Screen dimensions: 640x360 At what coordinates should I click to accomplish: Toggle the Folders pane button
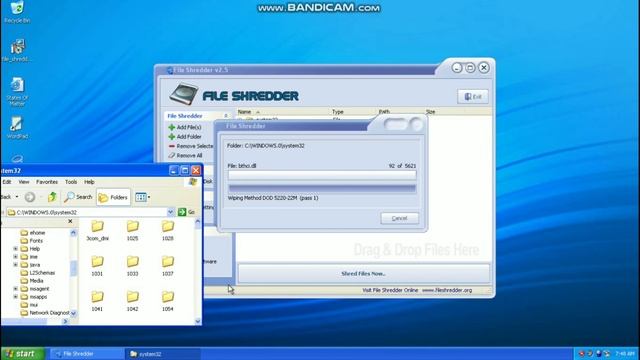pyautogui.click(x=113, y=197)
